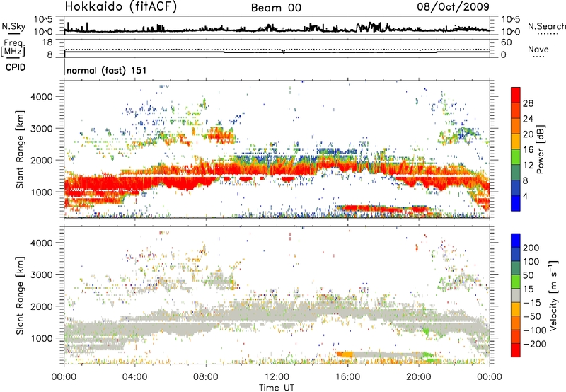Click the 'Power [dB]' colorbar label

[541, 149]
